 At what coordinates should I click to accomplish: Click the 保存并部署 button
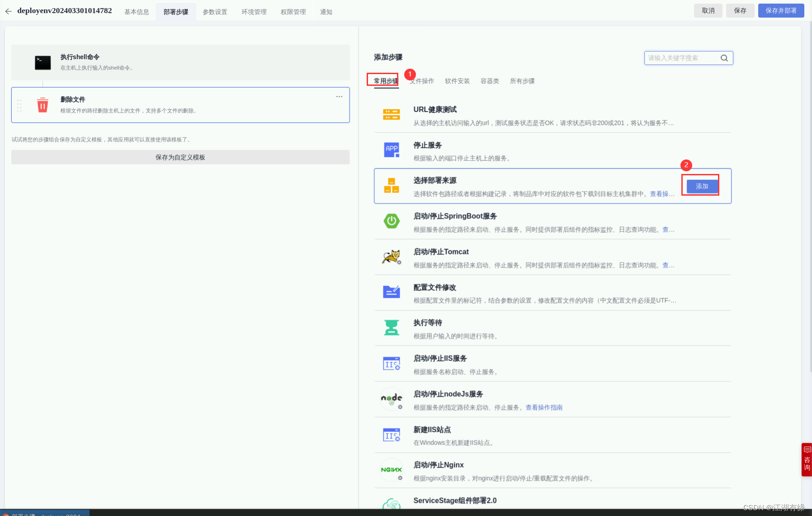tap(781, 10)
